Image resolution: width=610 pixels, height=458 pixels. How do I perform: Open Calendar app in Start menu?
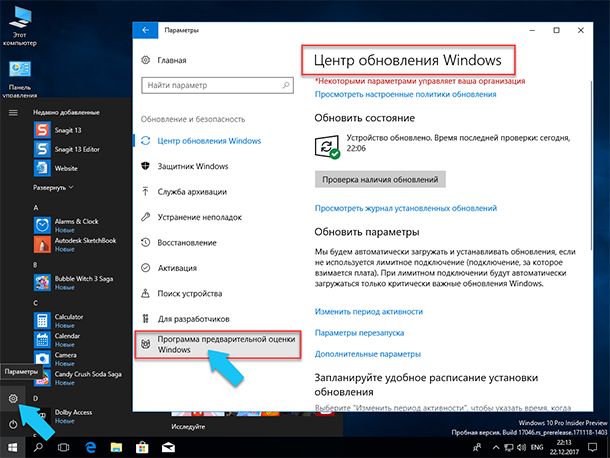point(57,339)
